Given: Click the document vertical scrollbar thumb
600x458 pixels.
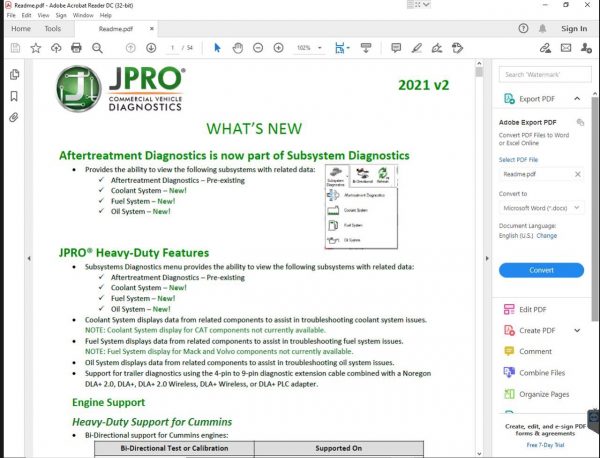Looking at the screenshot, I should (479, 72).
